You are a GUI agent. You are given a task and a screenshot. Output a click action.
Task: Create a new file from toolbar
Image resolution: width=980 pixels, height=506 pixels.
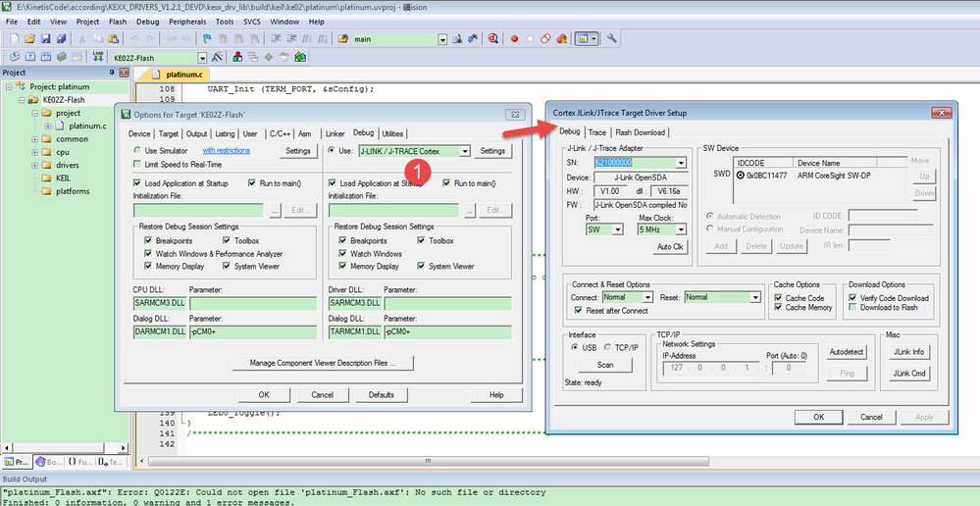[15, 38]
